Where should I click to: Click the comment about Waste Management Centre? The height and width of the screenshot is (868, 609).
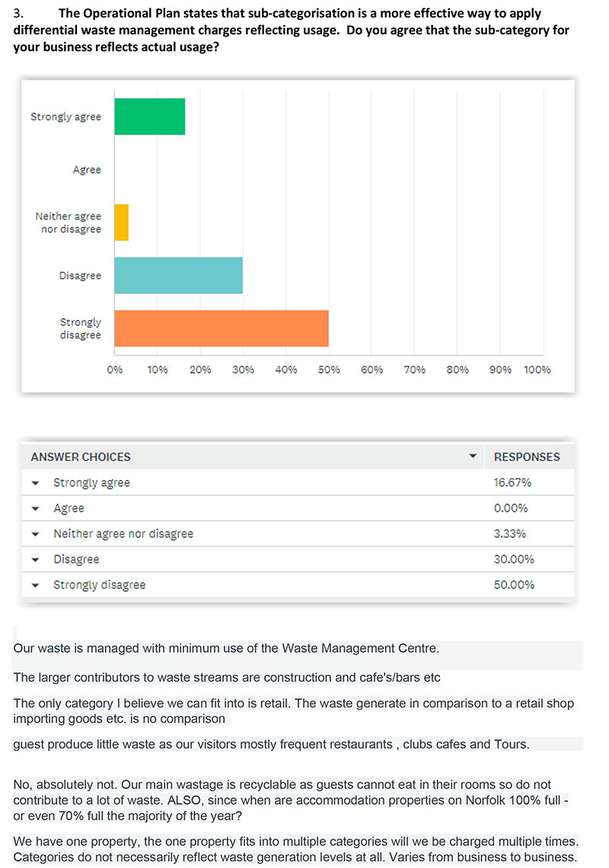(226, 648)
